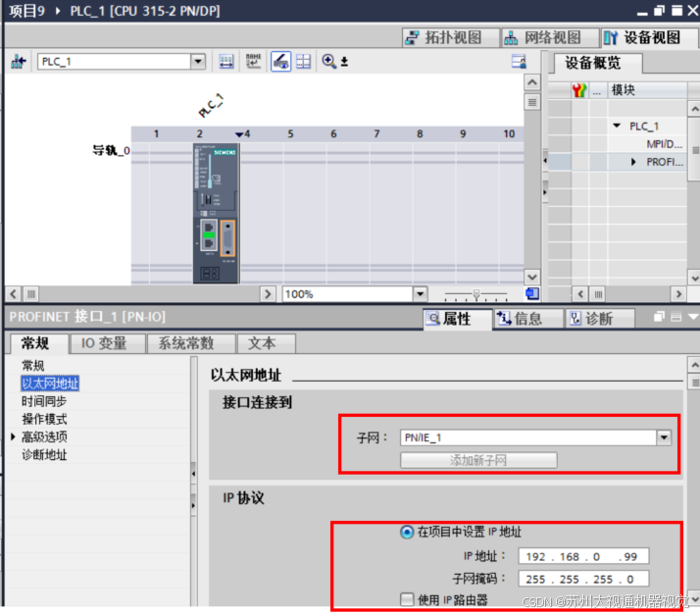Click the zoom magnifier icon
Screen dimensions: 700x615
329,61
